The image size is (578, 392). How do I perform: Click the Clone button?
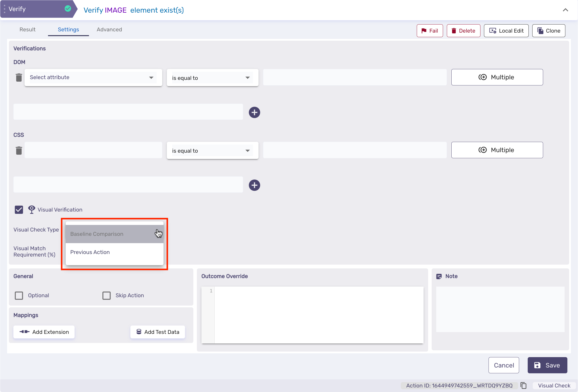click(x=549, y=31)
